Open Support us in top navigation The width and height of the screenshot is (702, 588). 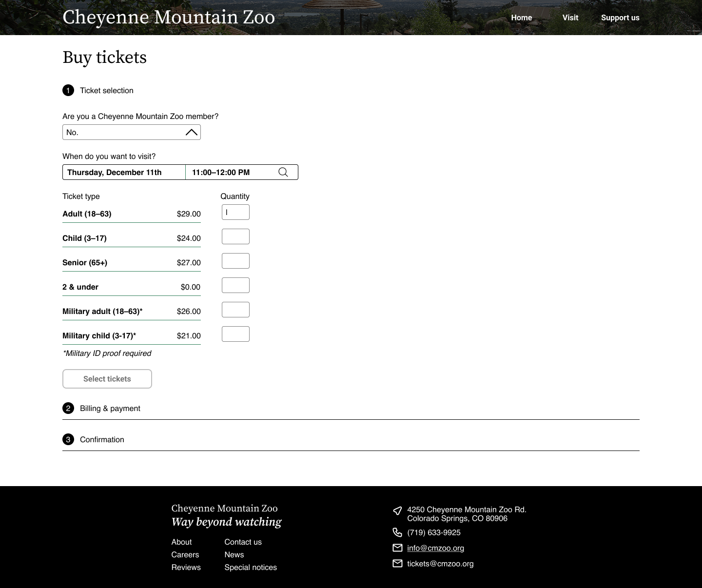coord(620,18)
